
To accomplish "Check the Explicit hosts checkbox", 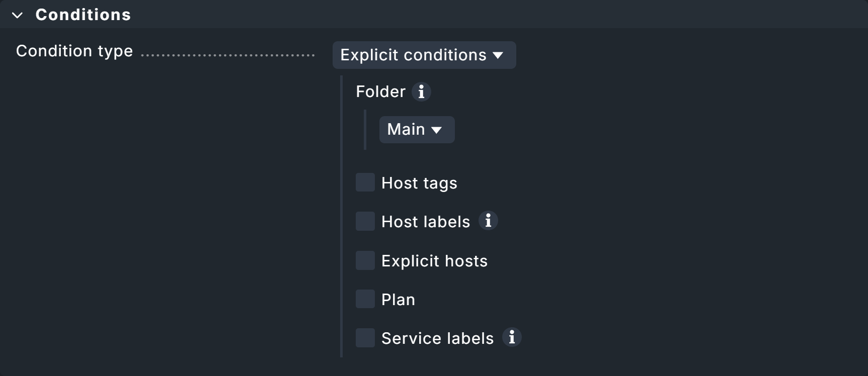I will pos(365,260).
